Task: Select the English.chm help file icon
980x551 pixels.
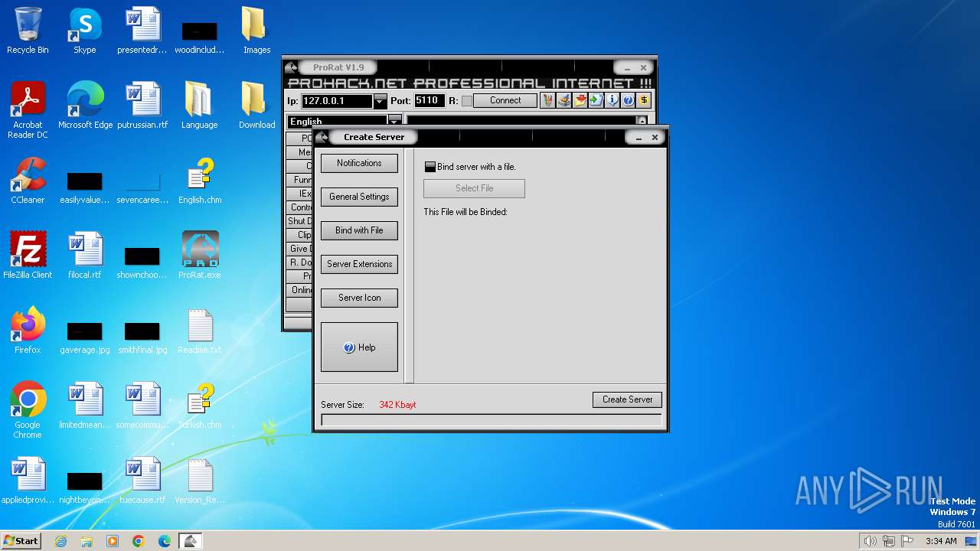Action: coord(200,181)
